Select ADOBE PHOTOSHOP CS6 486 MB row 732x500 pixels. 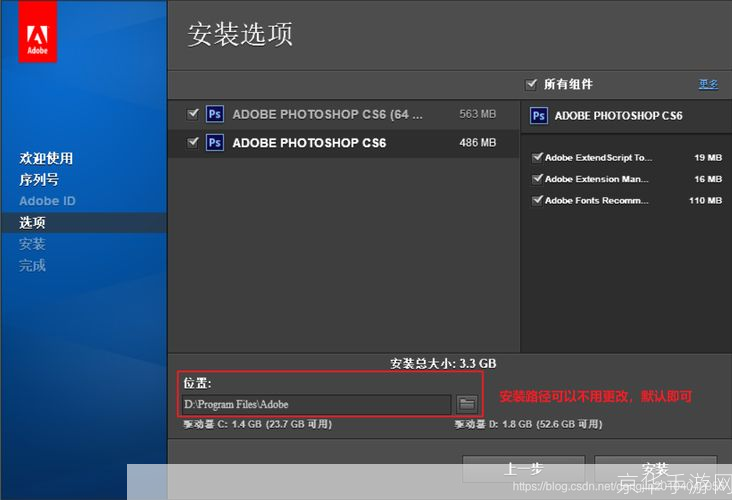pyautogui.click(x=344, y=143)
